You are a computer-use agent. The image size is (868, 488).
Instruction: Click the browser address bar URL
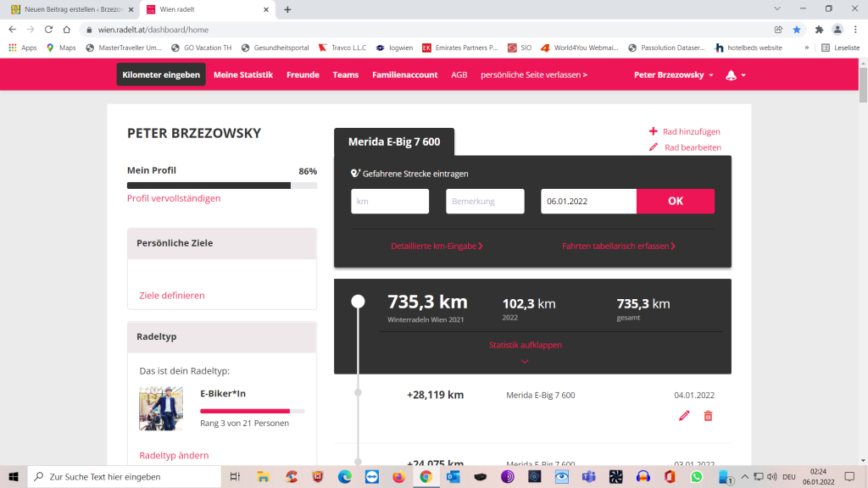click(x=153, y=30)
